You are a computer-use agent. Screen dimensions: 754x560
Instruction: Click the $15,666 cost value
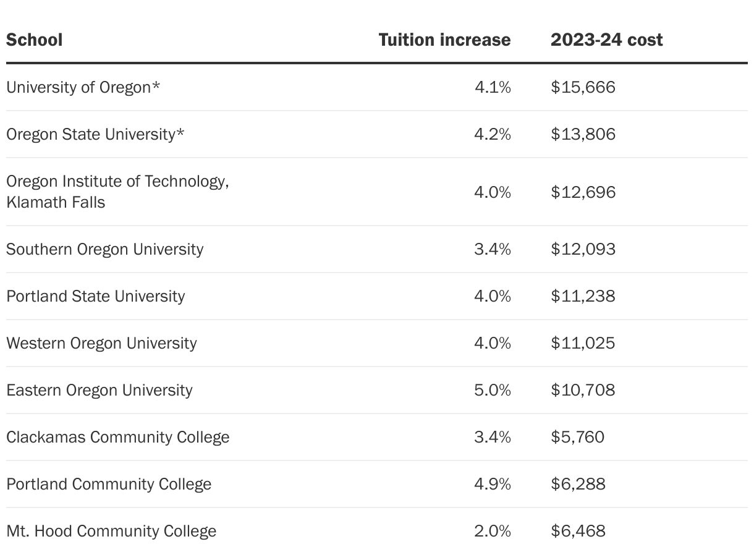tap(583, 87)
